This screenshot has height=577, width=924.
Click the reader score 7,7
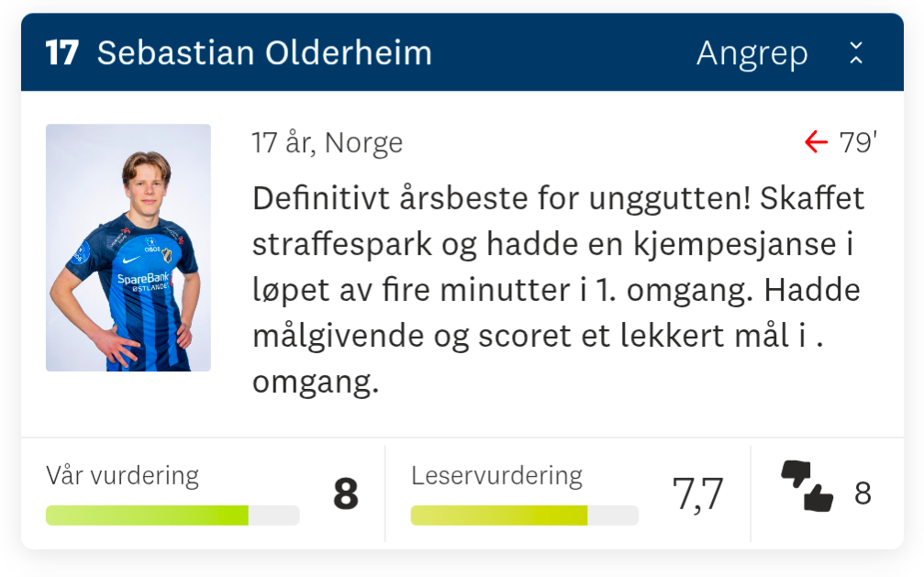pyautogui.click(x=697, y=494)
